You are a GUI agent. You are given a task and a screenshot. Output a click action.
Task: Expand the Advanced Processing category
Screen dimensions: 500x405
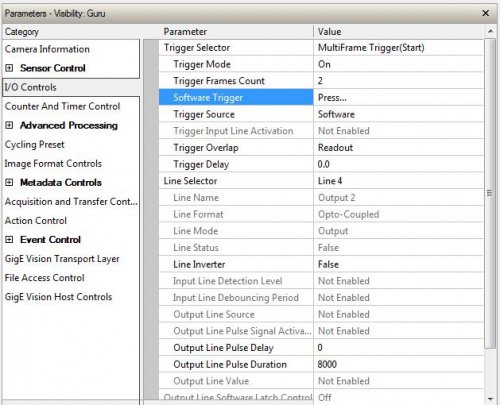click(9, 125)
